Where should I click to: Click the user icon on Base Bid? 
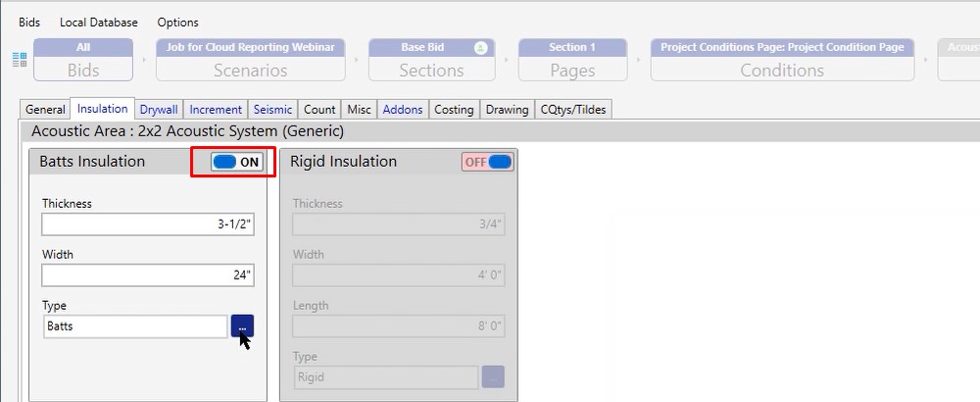point(480,47)
